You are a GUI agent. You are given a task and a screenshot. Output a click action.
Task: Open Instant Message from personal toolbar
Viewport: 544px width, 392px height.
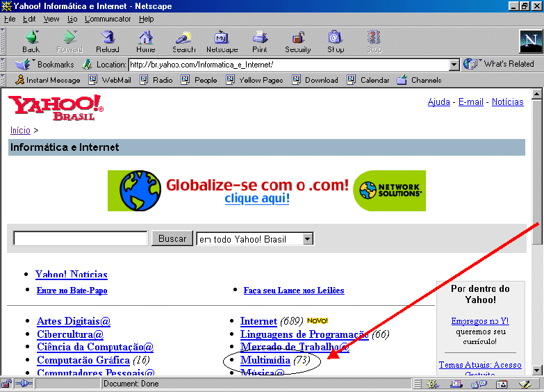coord(48,80)
